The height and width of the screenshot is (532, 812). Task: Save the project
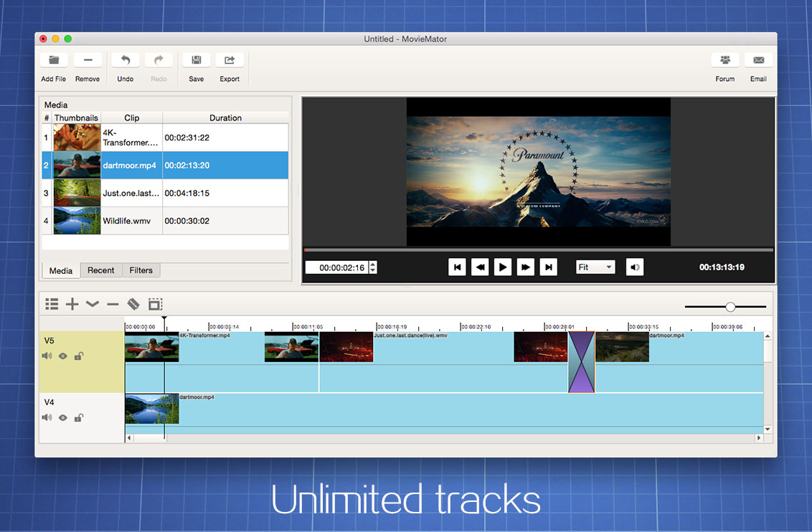coord(197,60)
